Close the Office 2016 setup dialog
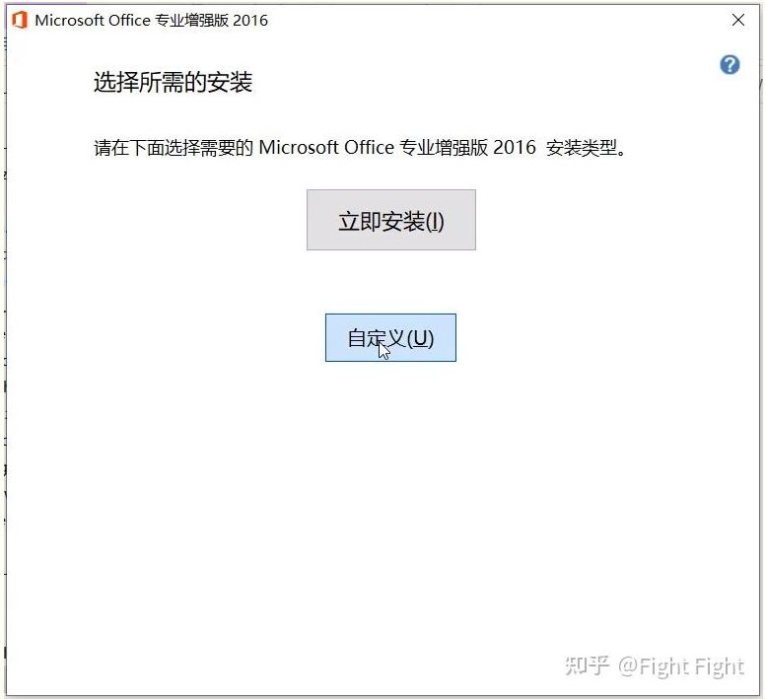This screenshot has width=765, height=700. [738, 20]
